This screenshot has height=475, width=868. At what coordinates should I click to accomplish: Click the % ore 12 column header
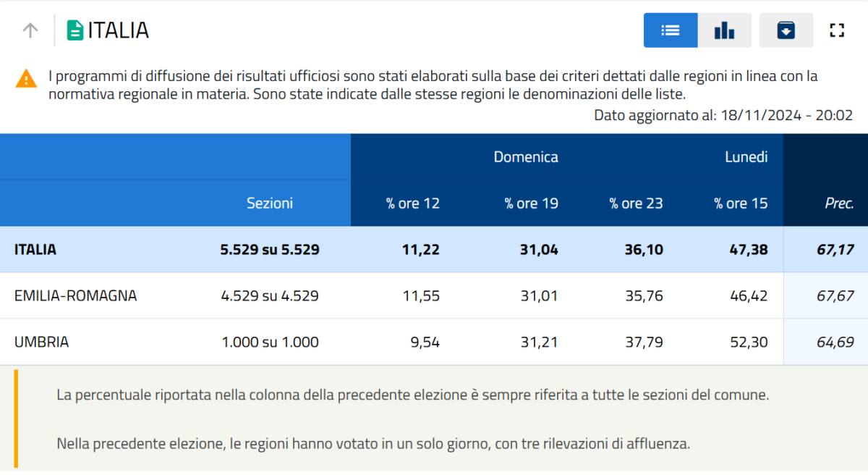(x=412, y=203)
